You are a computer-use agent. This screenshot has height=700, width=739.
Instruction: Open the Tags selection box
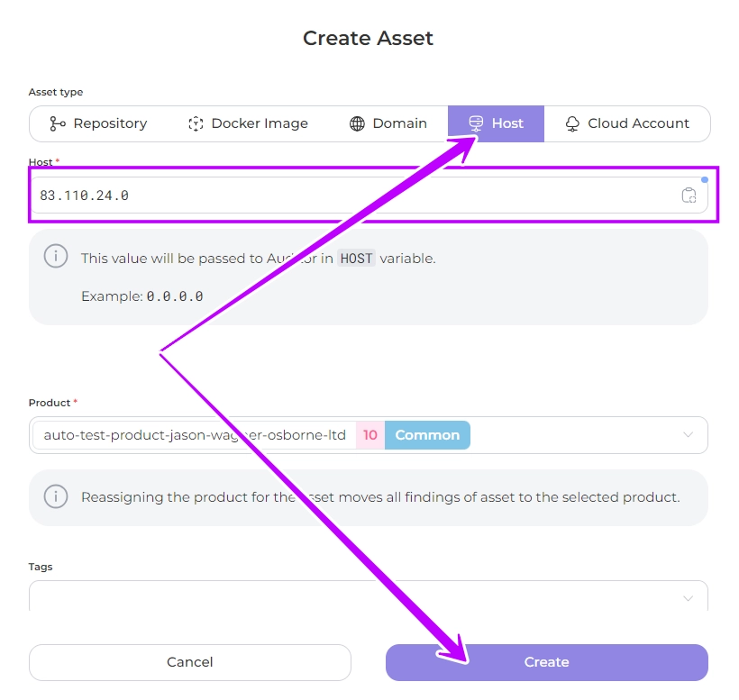tap(360, 597)
